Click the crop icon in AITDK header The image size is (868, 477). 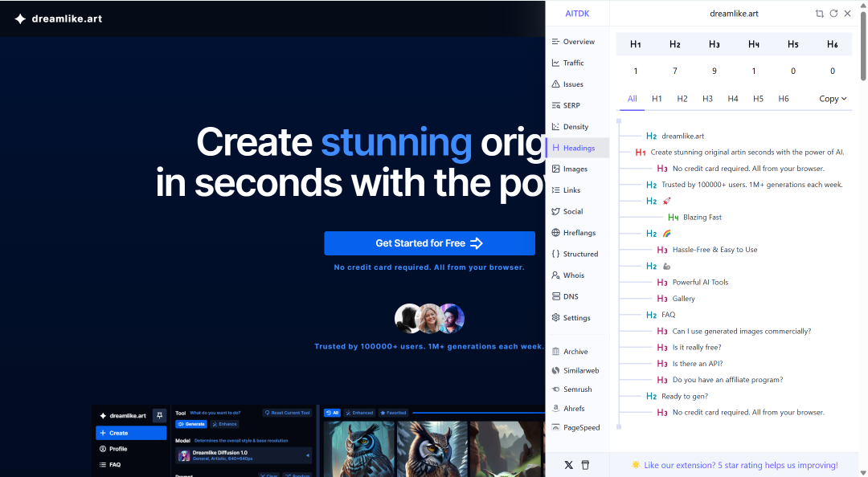pos(819,14)
